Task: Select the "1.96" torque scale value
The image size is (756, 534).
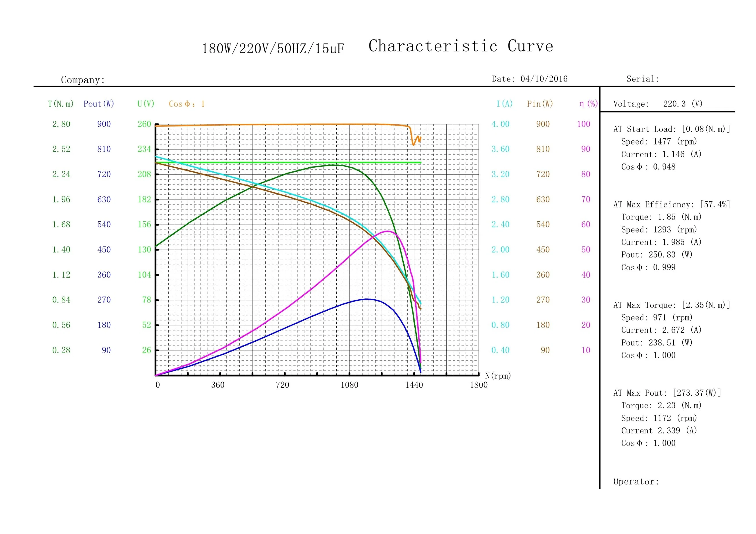Action: point(61,199)
